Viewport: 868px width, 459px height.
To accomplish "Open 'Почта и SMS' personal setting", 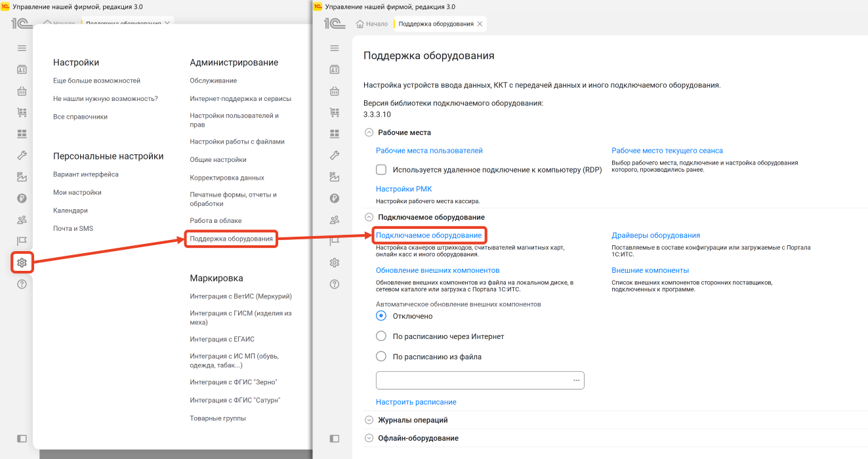I will (x=73, y=228).
